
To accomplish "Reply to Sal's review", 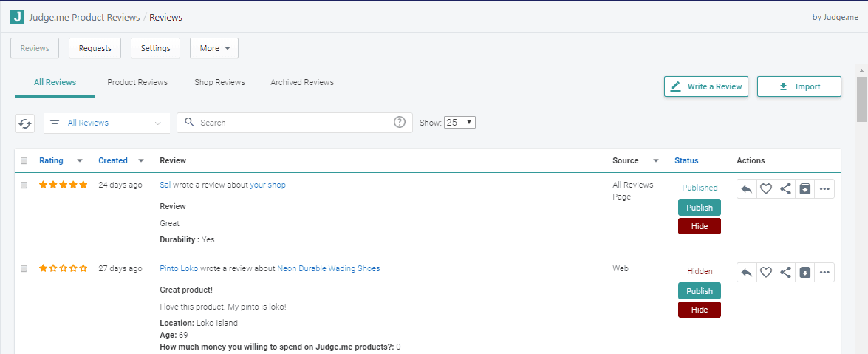I will (x=746, y=189).
